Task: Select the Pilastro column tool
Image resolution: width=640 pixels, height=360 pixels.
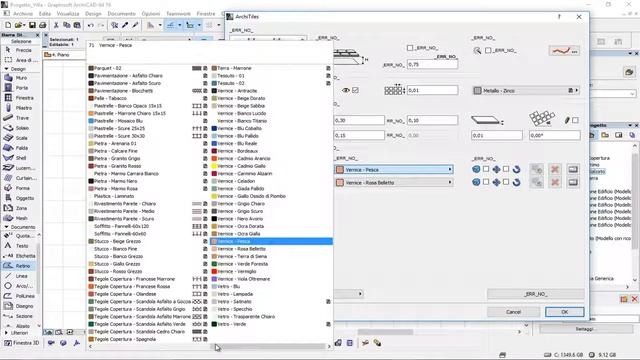Action: click(x=20, y=108)
